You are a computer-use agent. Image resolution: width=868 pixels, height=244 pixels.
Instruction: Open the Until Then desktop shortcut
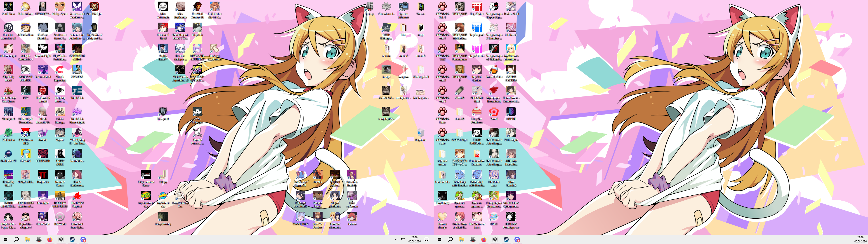[8, 9]
